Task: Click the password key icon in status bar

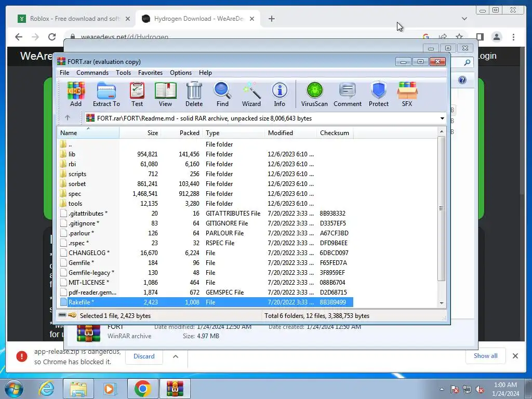Action: [72, 315]
